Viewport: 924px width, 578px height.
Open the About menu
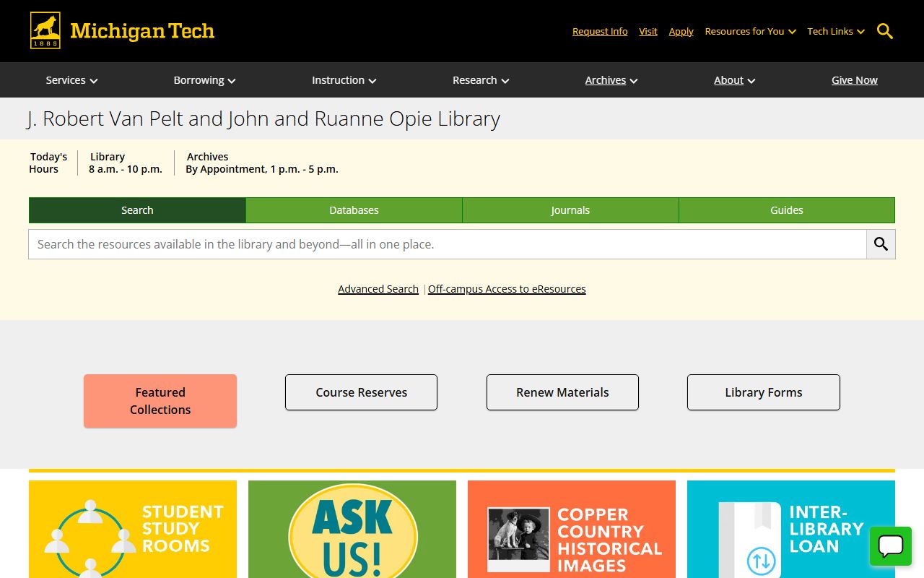click(734, 80)
